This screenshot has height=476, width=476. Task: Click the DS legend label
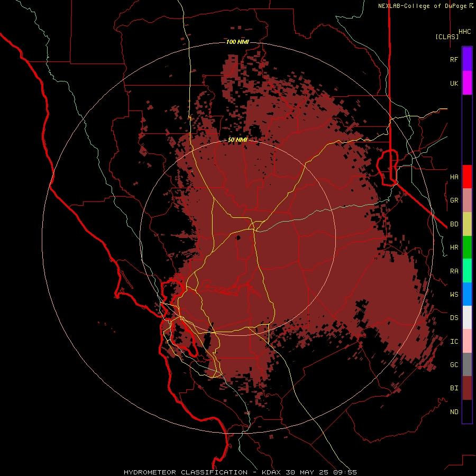454,317
